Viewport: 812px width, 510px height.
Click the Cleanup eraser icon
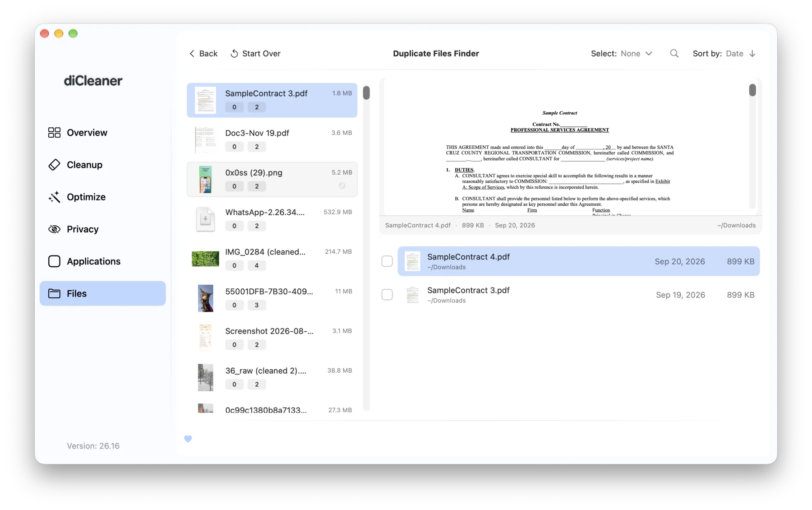click(54, 165)
